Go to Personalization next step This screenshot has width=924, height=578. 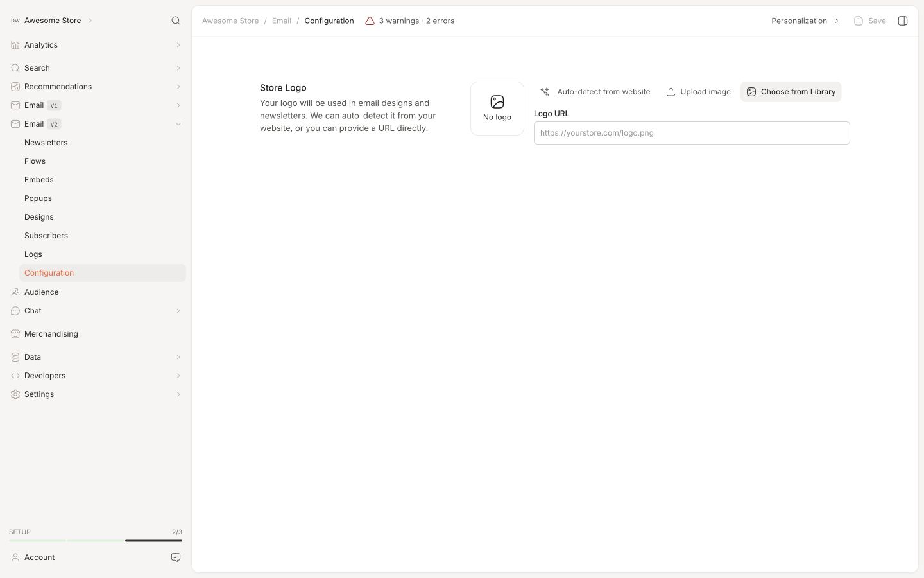tap(805, 21)
